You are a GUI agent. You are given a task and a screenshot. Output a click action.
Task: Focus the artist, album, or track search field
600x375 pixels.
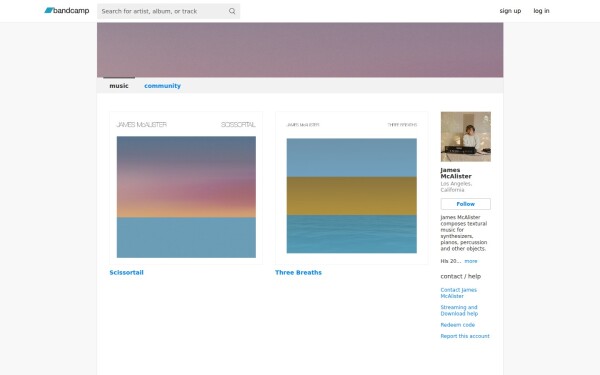(x=168, y=11)
